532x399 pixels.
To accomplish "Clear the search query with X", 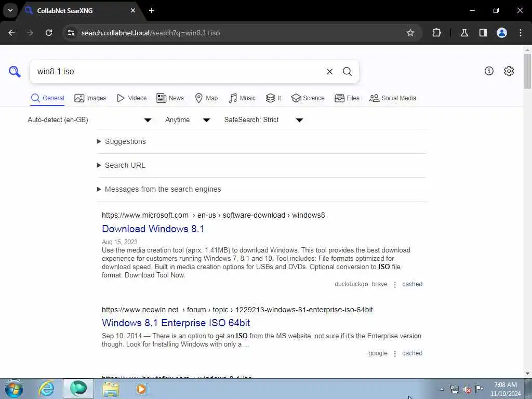I will (x=329, y=72).
